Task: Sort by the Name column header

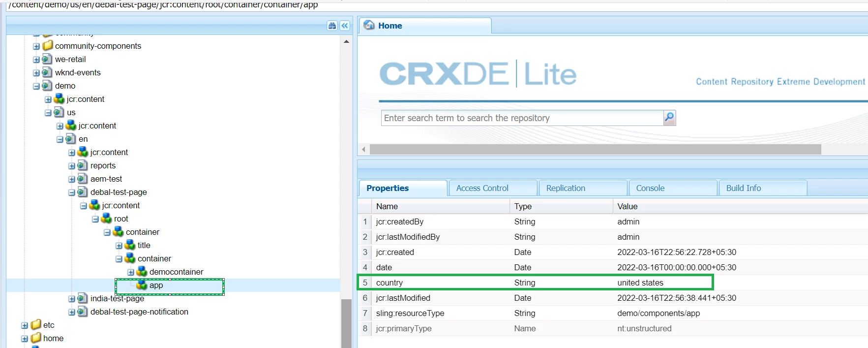Action: tap(440, 206)
